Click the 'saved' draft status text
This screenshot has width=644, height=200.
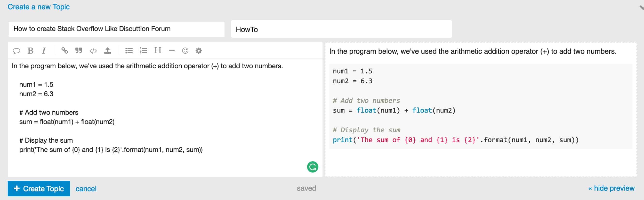click(306, 188)
